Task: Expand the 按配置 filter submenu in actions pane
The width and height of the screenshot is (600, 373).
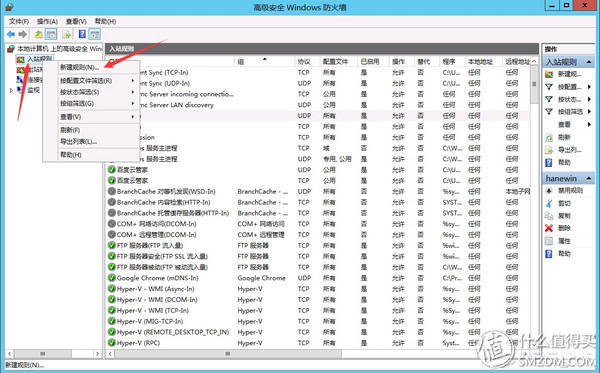Action: point(589,87)
